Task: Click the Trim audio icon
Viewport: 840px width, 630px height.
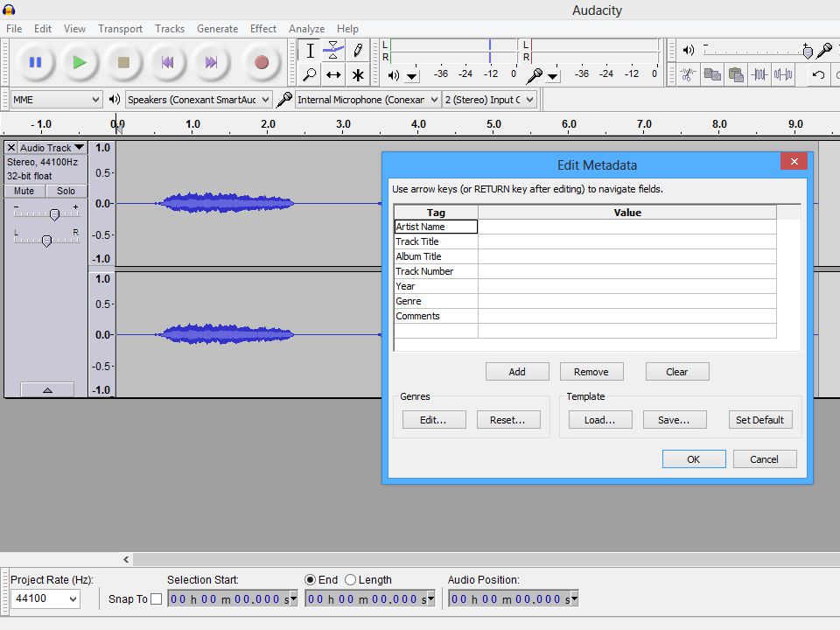Action: tap(759, 74)
